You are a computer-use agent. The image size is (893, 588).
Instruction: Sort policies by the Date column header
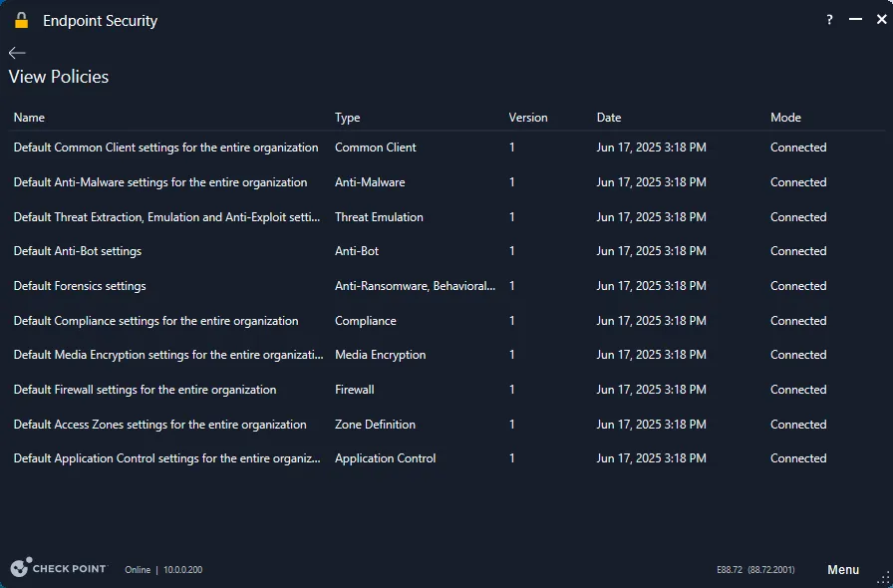(x=609, y=117)
